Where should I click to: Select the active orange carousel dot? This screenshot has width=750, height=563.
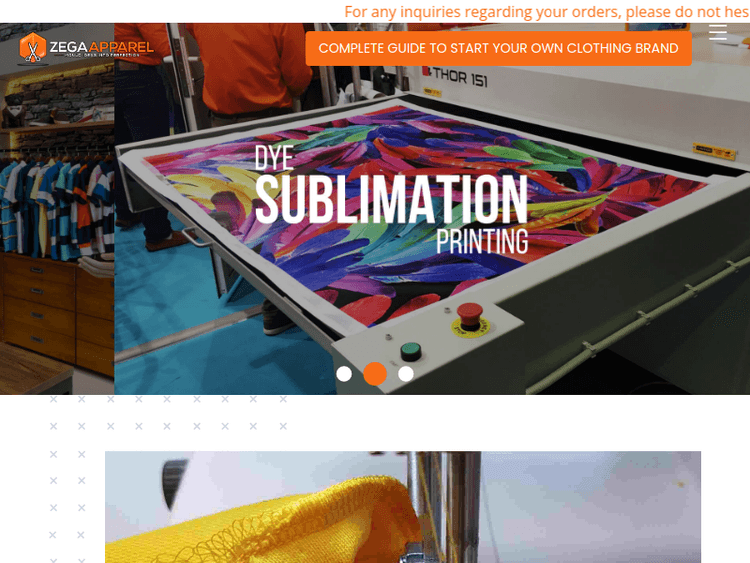(x=375, y=374)
